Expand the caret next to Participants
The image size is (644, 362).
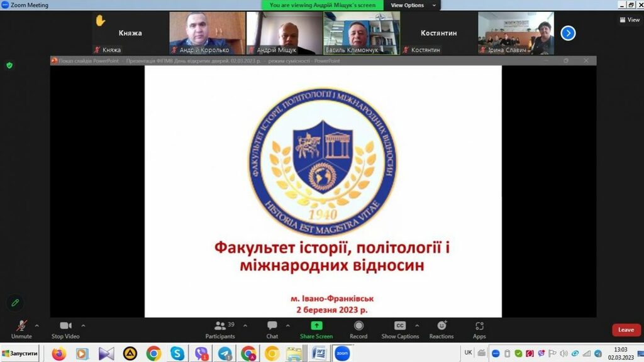[245, 326]
